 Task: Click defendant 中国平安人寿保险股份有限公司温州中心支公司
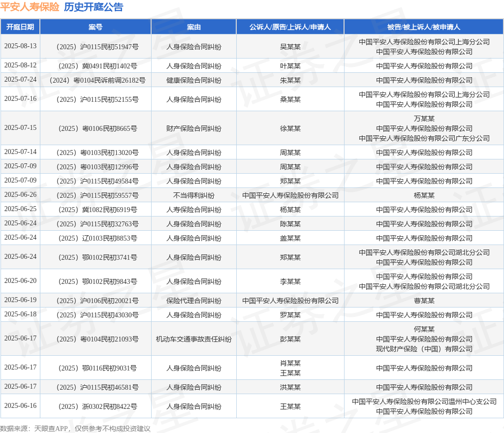coord(424,402)
